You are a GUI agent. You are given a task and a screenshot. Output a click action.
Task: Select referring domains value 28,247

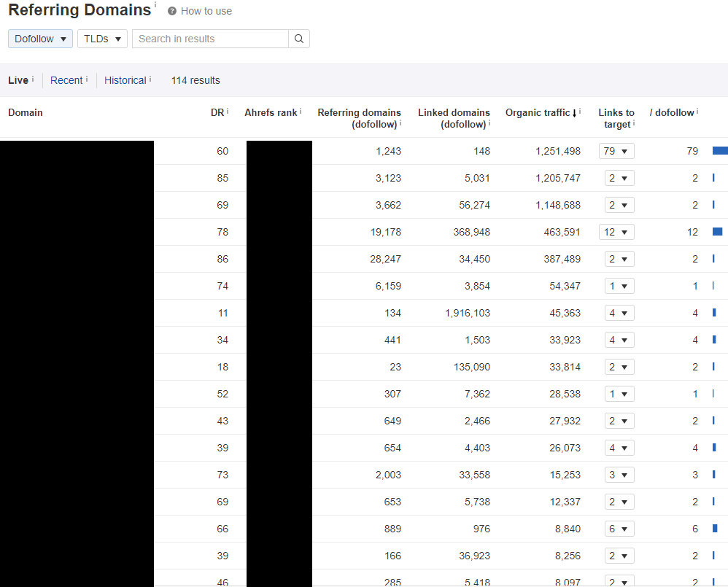click(x=385, y=258)
